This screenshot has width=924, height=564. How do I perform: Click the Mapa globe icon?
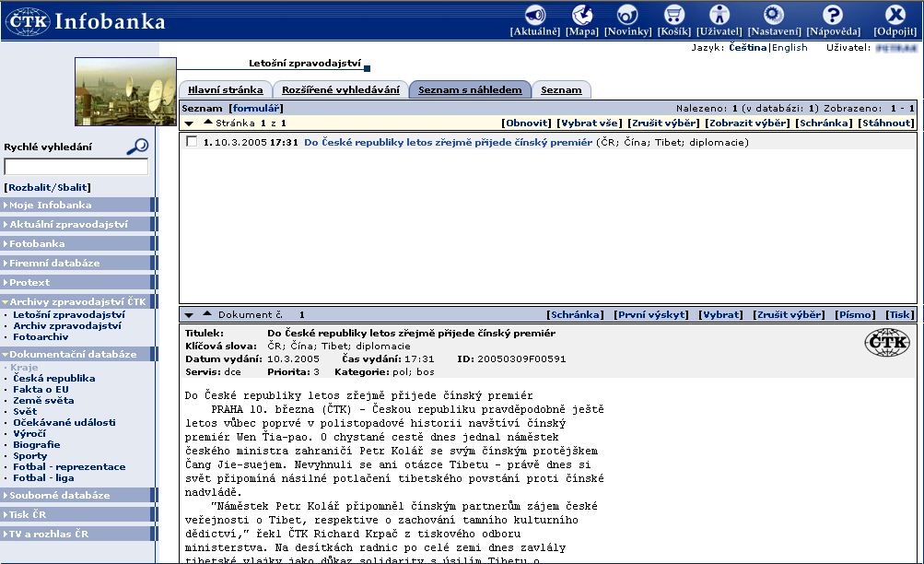582,16
